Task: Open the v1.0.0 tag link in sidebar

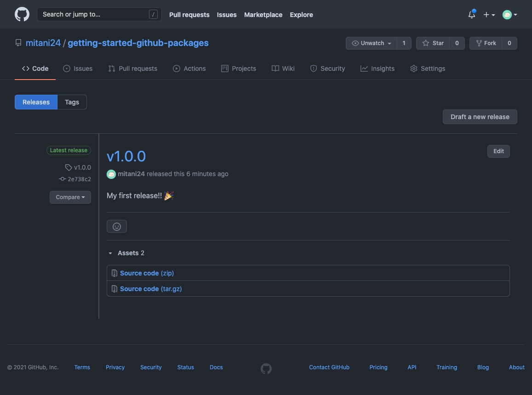Action: tap(82, 167)
